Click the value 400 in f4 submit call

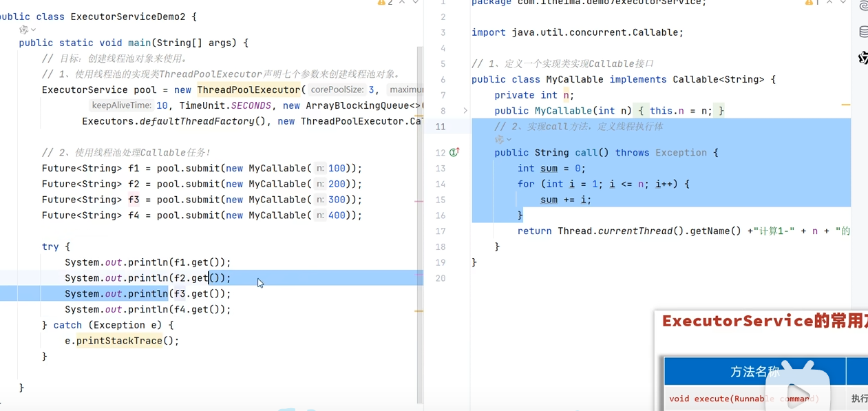tap(337, 215)
